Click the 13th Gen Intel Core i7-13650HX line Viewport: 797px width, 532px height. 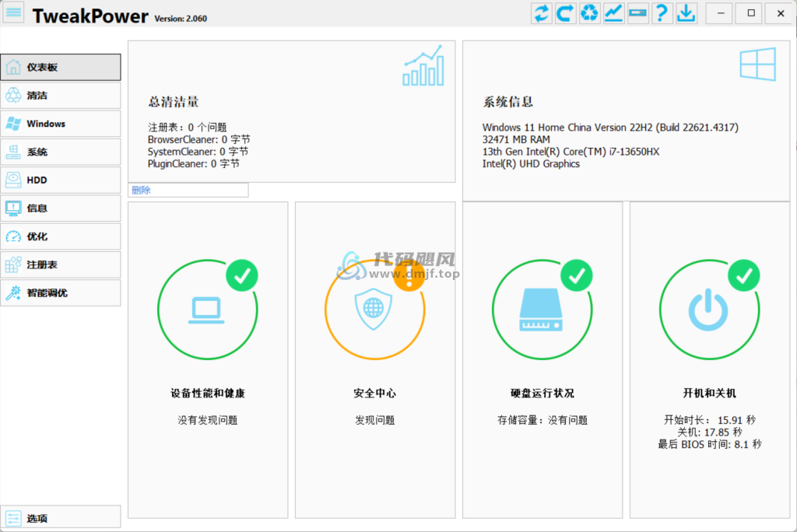click(x=571, y=152)
